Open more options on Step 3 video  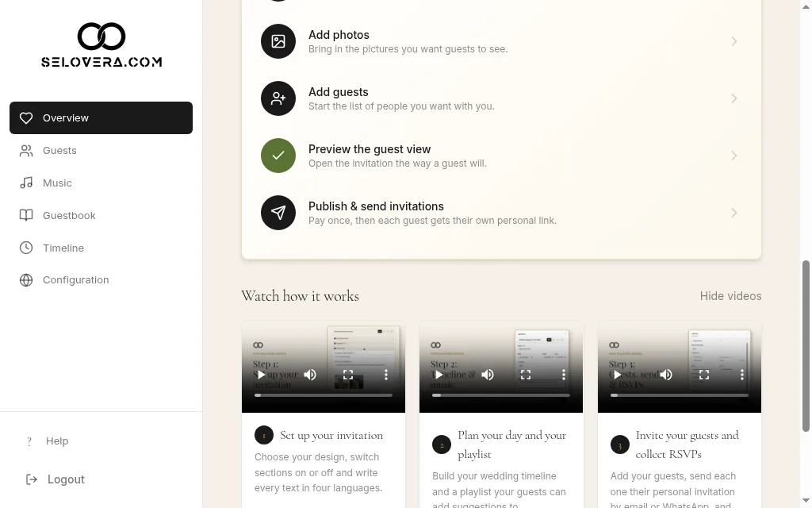(x=741, y=375)
